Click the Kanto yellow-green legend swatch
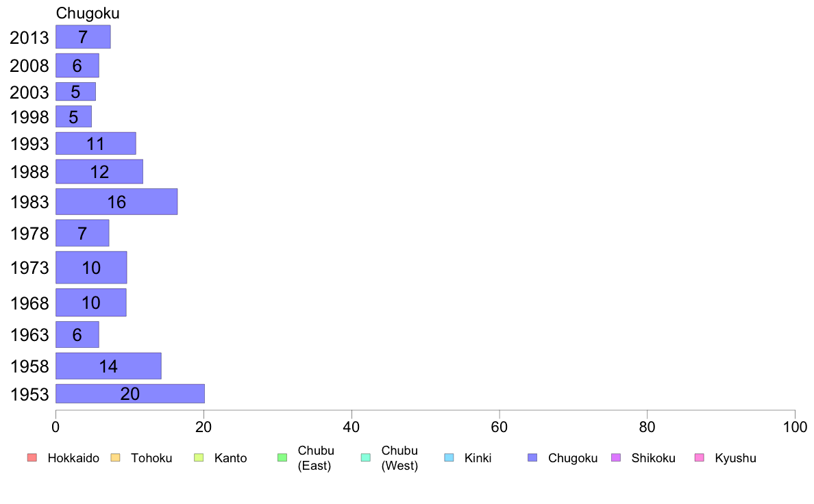814x504 pixels. (x=199, y=457)
